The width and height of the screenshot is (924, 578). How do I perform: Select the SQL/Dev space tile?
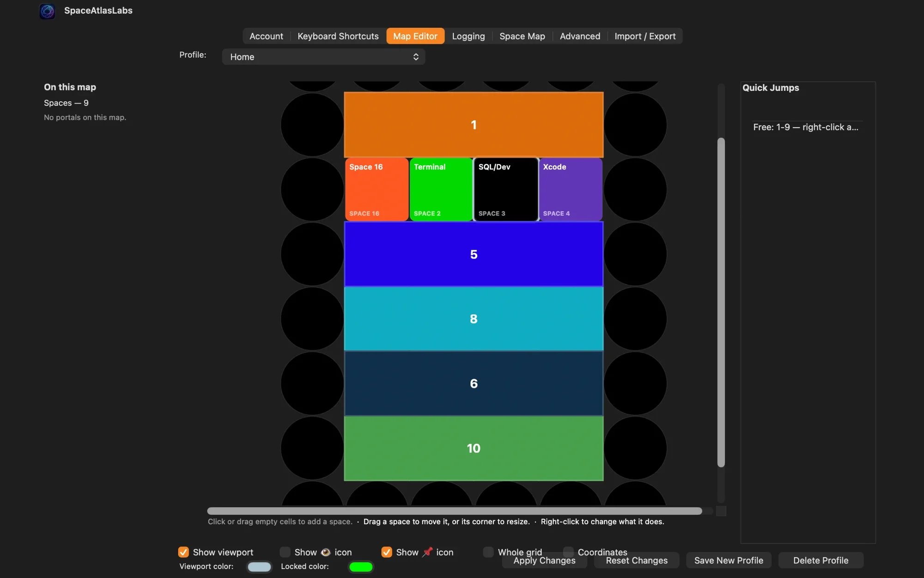506,190
